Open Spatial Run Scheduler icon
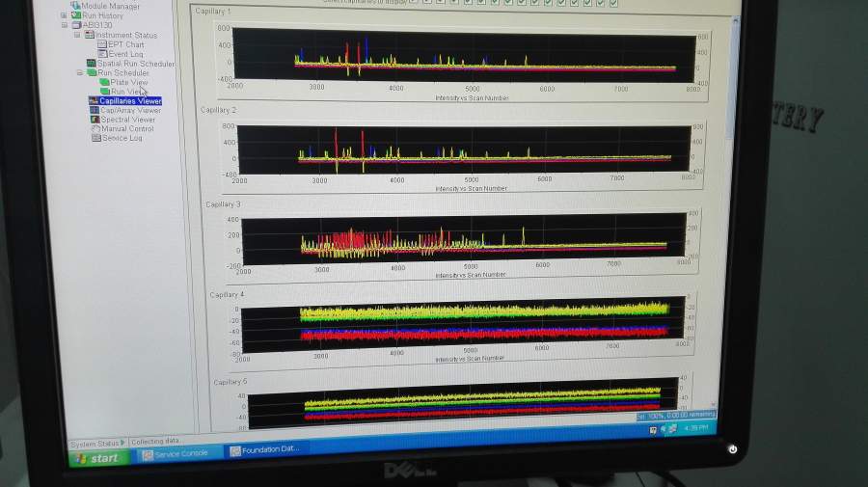Screen dimensions: 868x487 coord(92,63)
